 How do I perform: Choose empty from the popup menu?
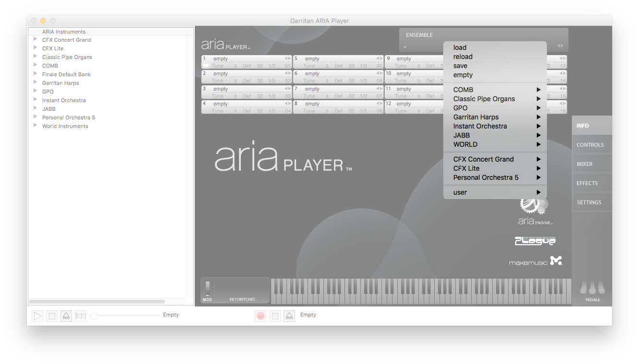[495, 75]
